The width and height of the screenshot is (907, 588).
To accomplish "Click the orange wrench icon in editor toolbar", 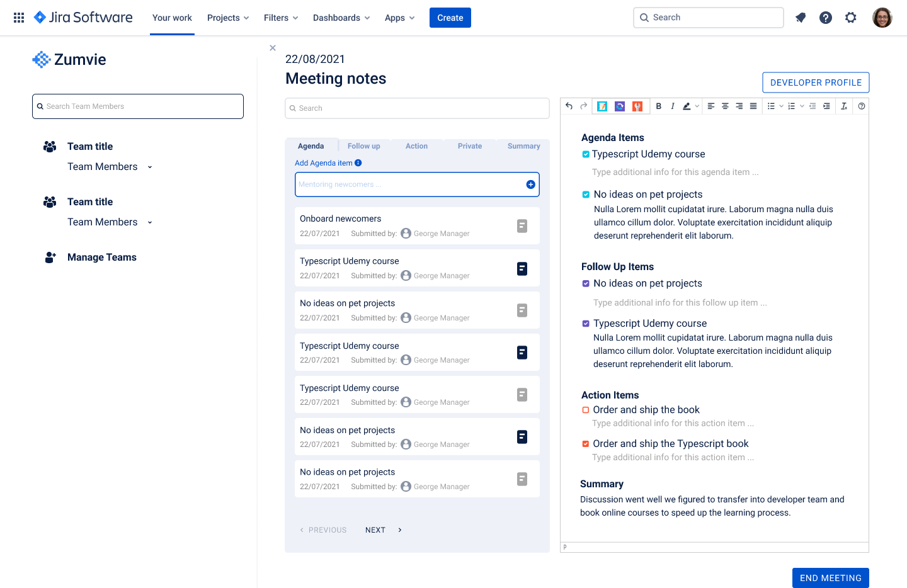I will click(x=637, y=106).
